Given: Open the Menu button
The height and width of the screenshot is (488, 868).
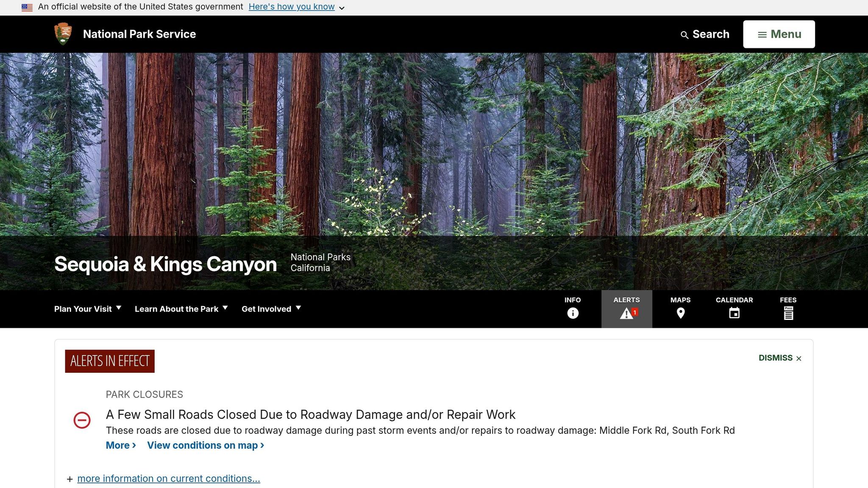Looking at the screenshot, I should coord(779,34).
